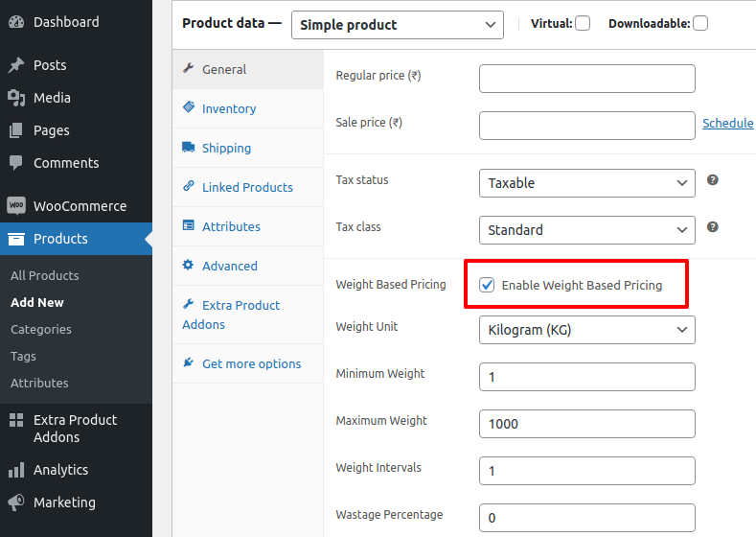Click the Comments speech bubble icon
Screen dimensions: 756x537
coord(16,163)
